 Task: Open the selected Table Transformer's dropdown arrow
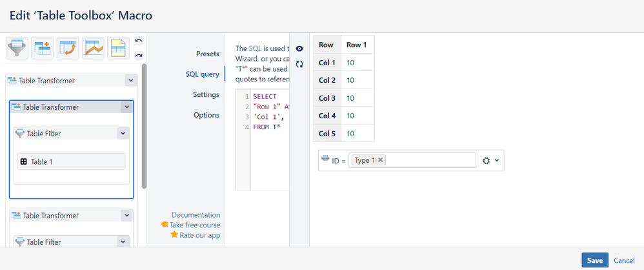127,107
